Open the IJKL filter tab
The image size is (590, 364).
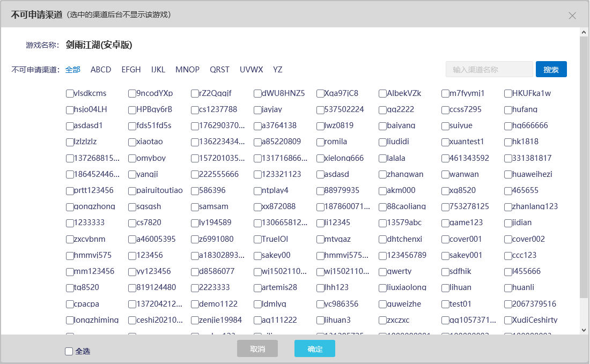tap(158, 70)
